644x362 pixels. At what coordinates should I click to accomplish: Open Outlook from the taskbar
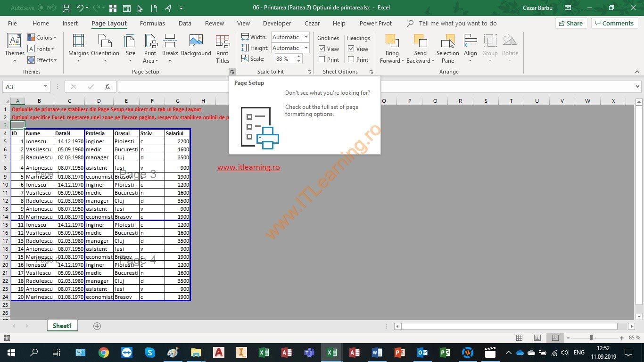(422, 352)
